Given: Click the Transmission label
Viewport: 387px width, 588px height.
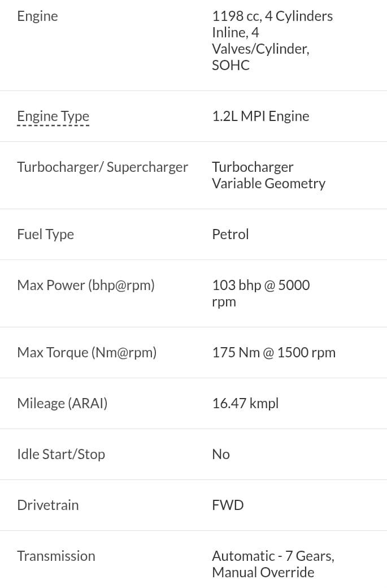Looking at the screenshot, I should [x=56, y=556].
